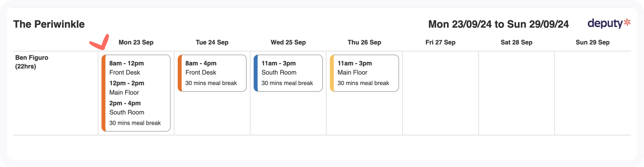
Task: Select the Tue 24 Sep column header
Action: [212, 42]
